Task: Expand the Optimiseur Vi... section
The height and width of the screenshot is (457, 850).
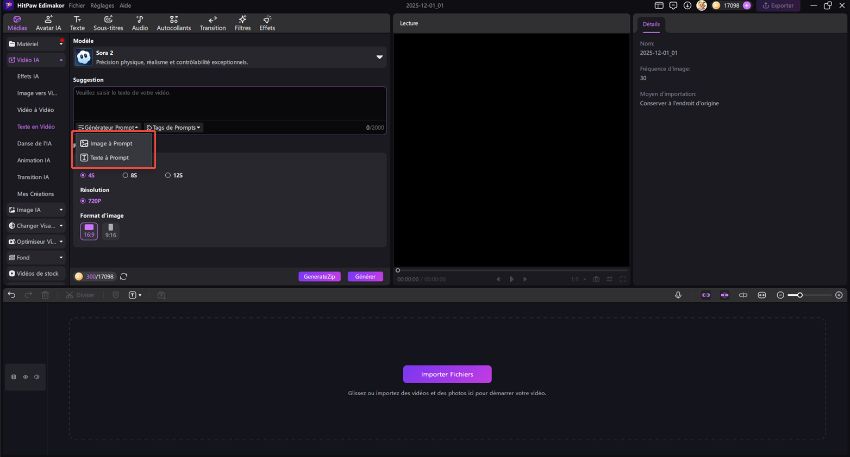Action: [36, 242]
